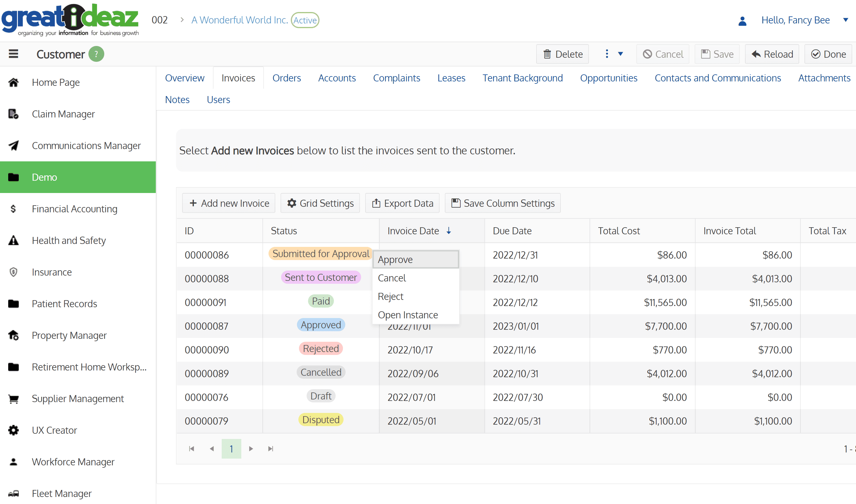Open the A Wonderful World Inc. link

(240, 20)
